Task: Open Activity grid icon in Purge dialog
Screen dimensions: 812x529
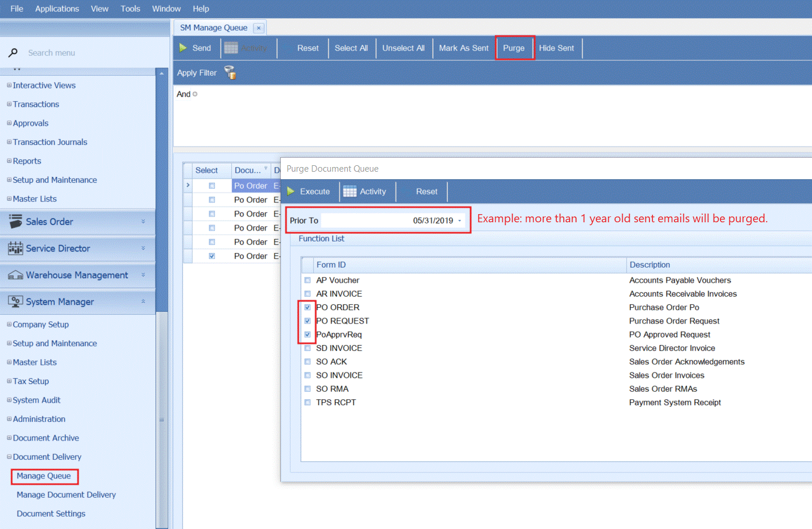Action: (x=349, y=191)
